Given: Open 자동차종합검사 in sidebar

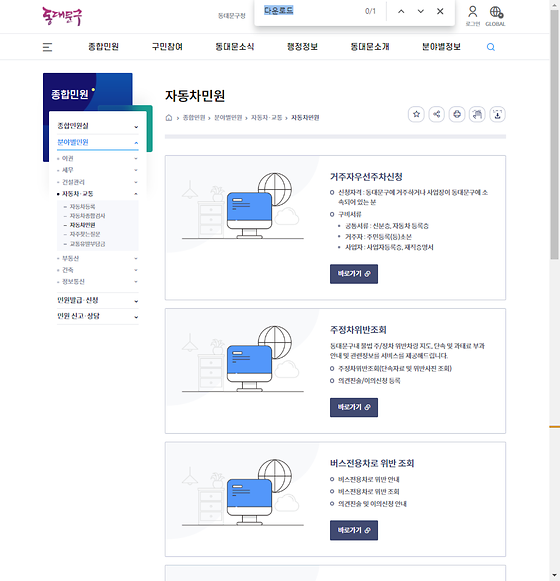Looking at the screenshot, I should 87,216.
